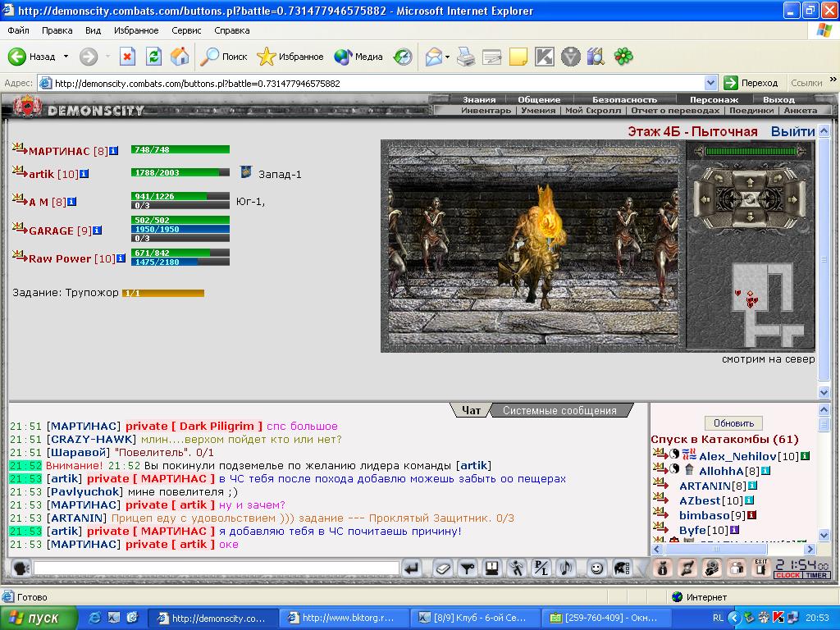The image size is (840, 630).
Task: Open info icon next to artik [10]
Action: tap(84, 174)
